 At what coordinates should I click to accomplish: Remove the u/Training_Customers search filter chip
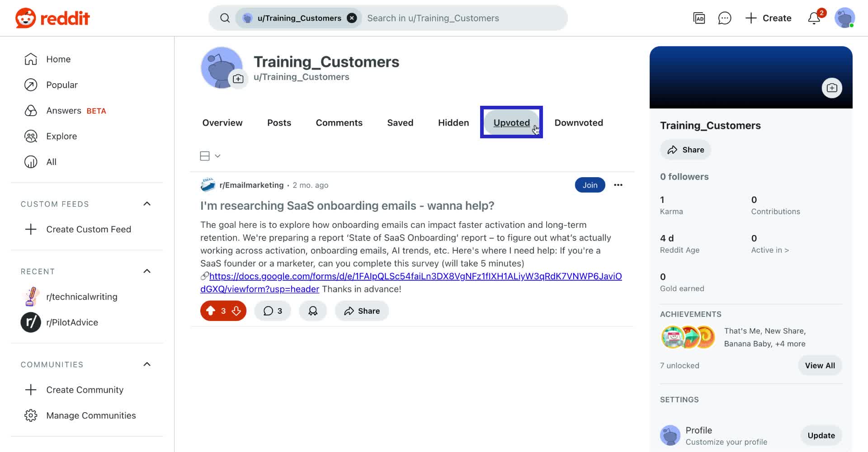pos(352,18)
